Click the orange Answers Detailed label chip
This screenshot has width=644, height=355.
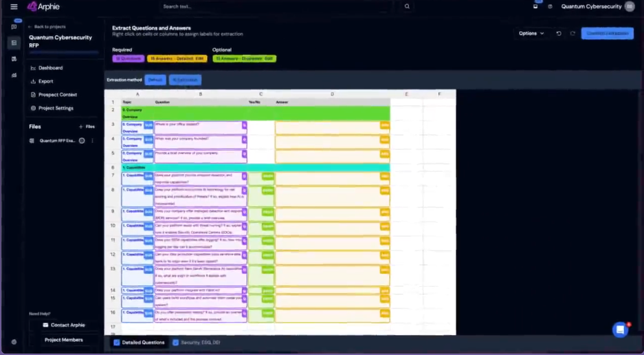pyautogui.click(x=177, y=58)
